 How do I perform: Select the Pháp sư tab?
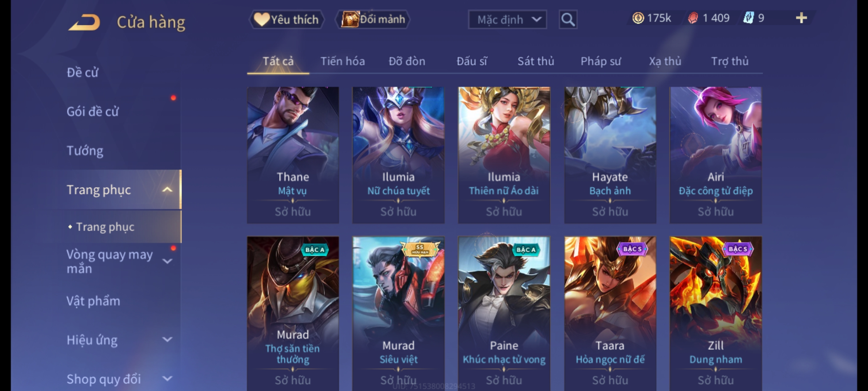(601, 61)
